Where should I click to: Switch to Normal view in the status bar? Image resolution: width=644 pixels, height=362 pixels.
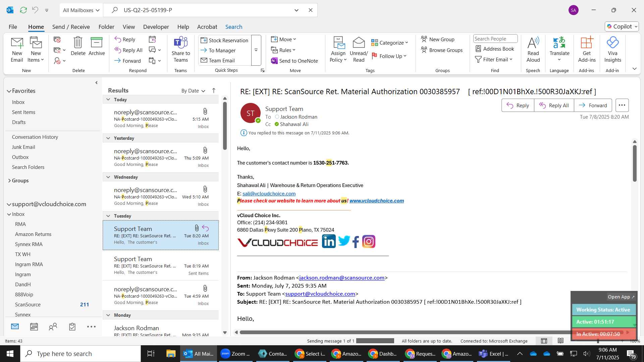point(544,341)
